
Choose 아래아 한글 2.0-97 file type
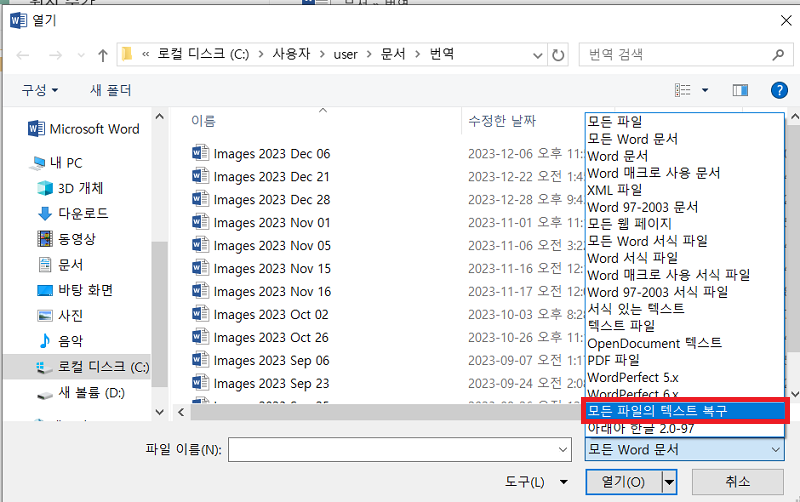point(684,428)
